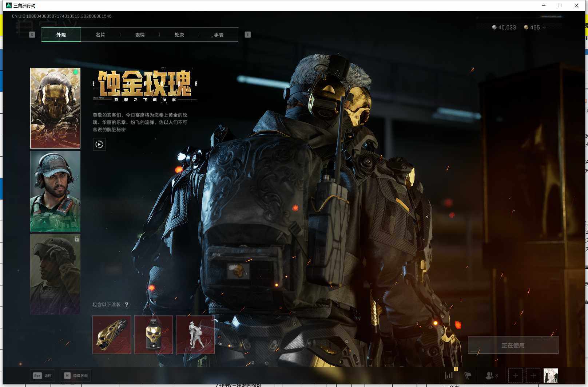Close the 三角洲行动 window
Viewport: 588px width, 387px height.
coord(577,5)
